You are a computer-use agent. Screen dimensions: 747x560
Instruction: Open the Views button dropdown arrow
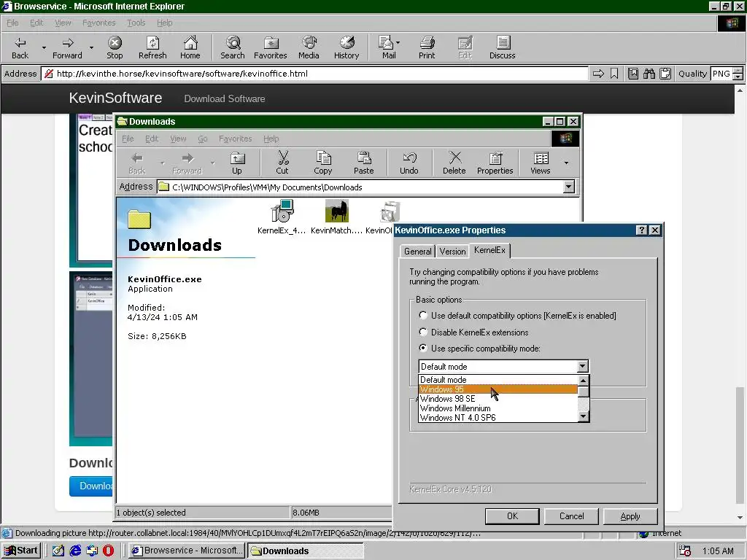click(x=566, y=163)
